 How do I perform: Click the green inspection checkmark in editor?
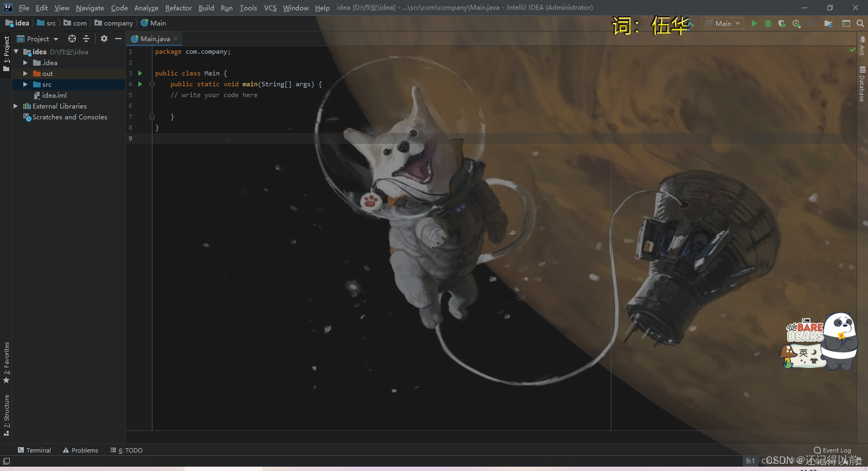[852, 49]
